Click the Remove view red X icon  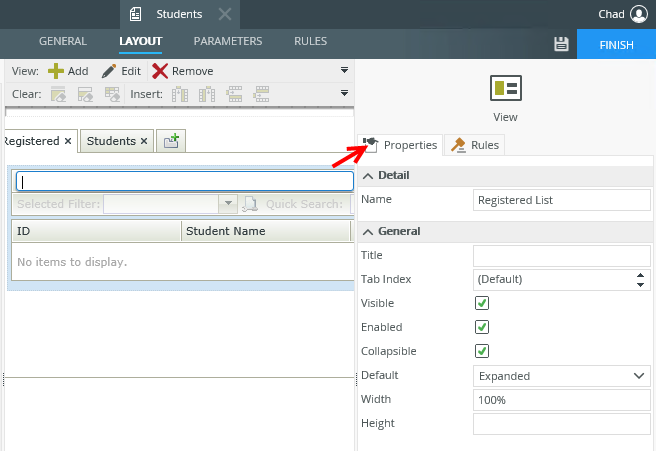[x=160, y=71]
